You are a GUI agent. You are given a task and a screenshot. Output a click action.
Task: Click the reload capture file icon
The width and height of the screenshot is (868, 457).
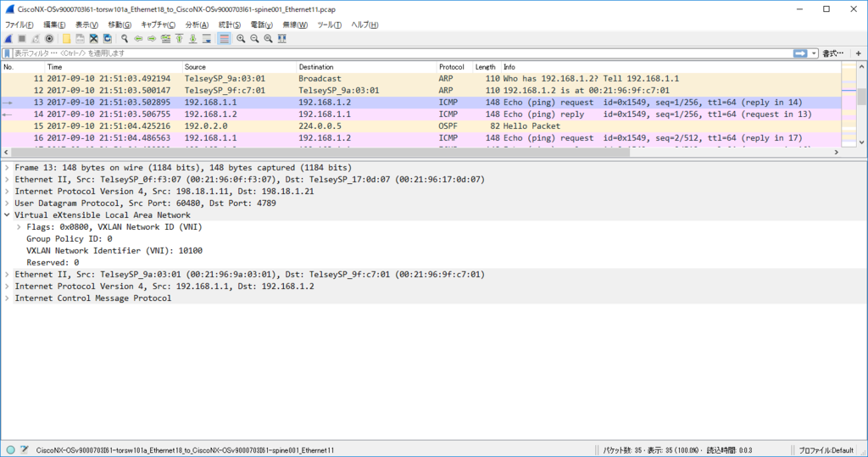click(108, 39)
